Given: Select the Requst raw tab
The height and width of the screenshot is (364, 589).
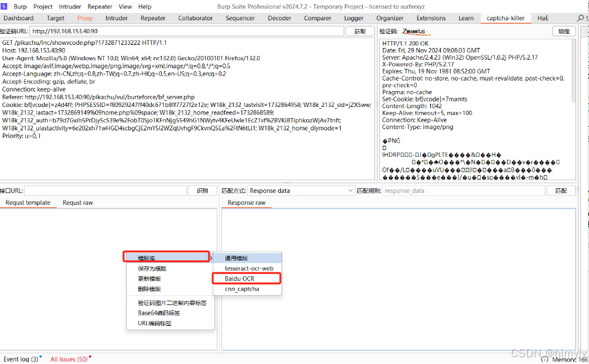Looking at the screenshot, I should coord(77,202).
